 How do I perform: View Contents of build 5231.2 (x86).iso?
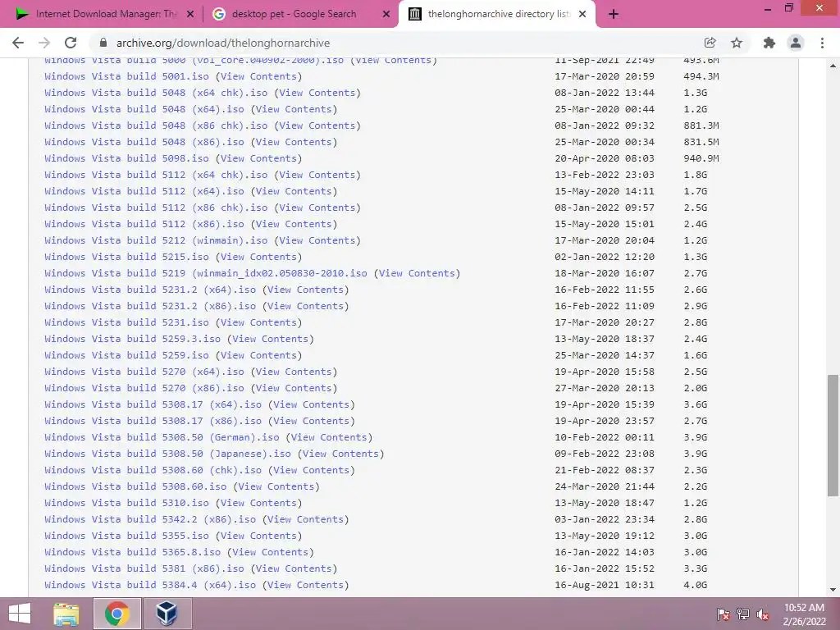click(305, 306)
